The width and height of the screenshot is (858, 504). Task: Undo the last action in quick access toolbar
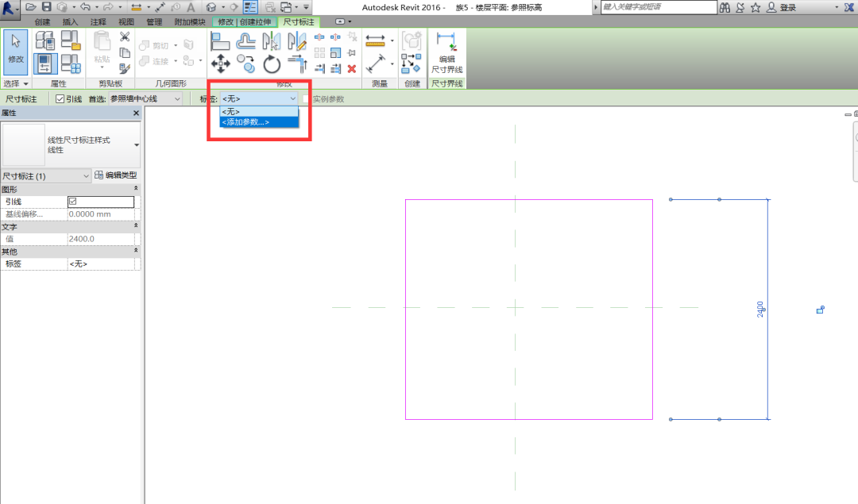click(85, 7)
